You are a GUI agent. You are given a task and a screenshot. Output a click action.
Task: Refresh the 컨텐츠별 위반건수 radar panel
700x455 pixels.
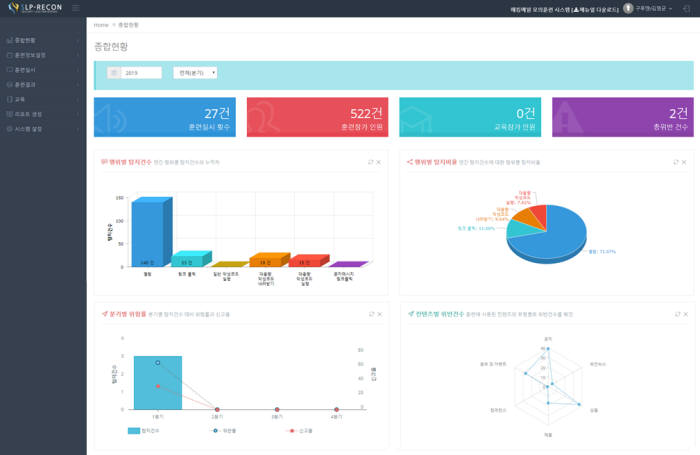coord(677,314)
